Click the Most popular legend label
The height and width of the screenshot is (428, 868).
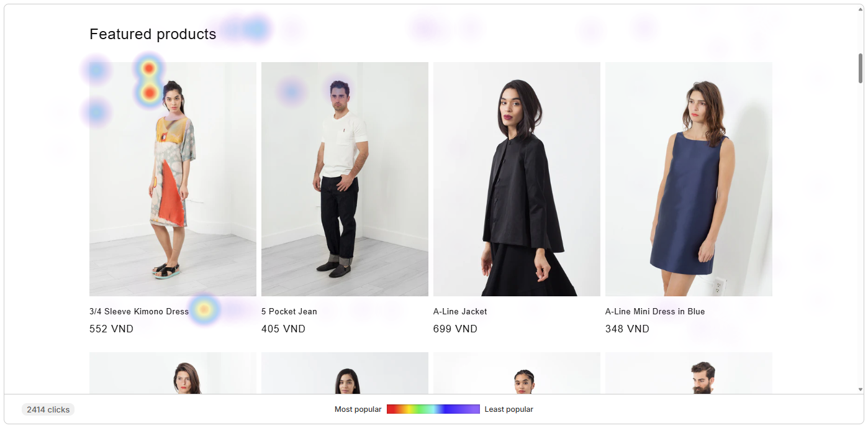click(x=358, y=409)
